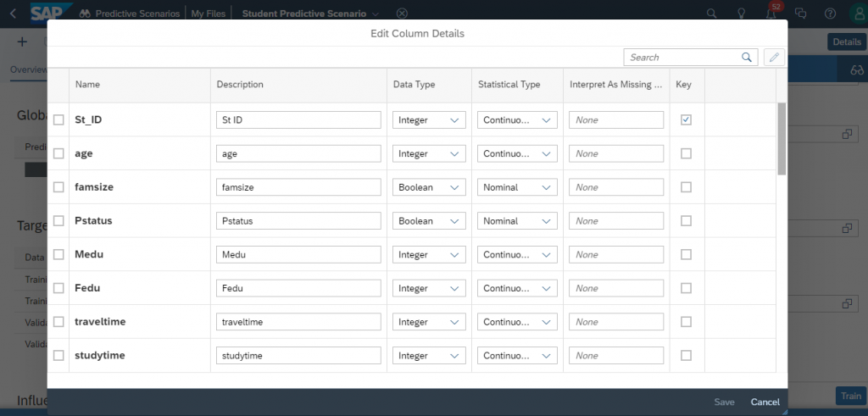868x416 pixels.
Task: Expand the Student Predictive Scenario chevron
Action: (x=376, y=14)
